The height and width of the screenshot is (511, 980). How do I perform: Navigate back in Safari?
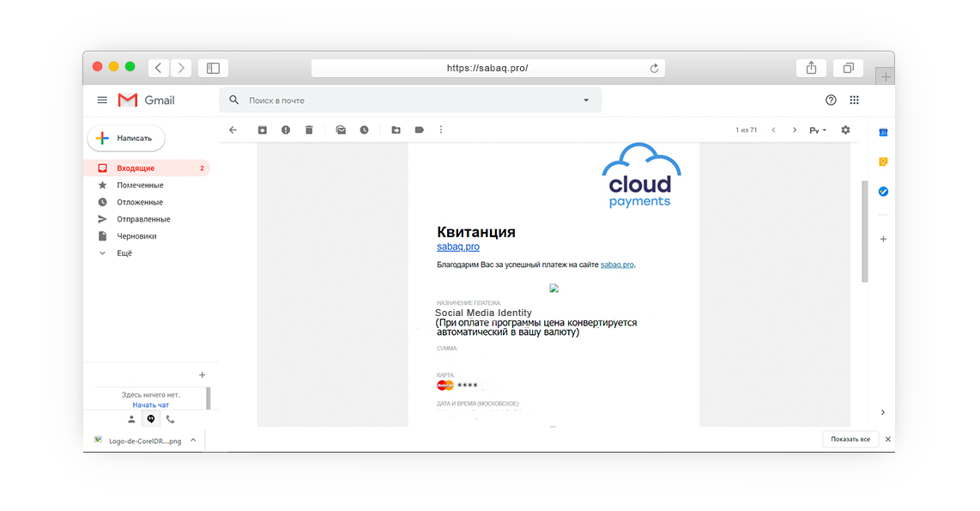click(x=159, y=68)
